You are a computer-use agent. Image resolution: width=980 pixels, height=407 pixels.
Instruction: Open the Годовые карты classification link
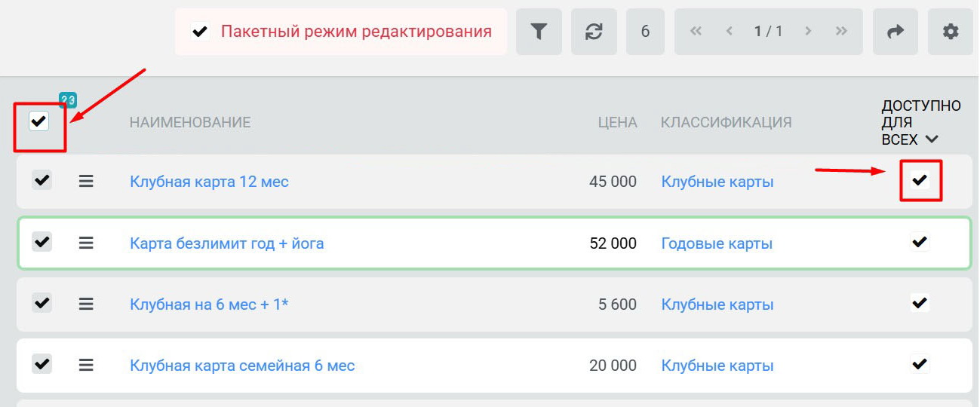pos(717,243)
